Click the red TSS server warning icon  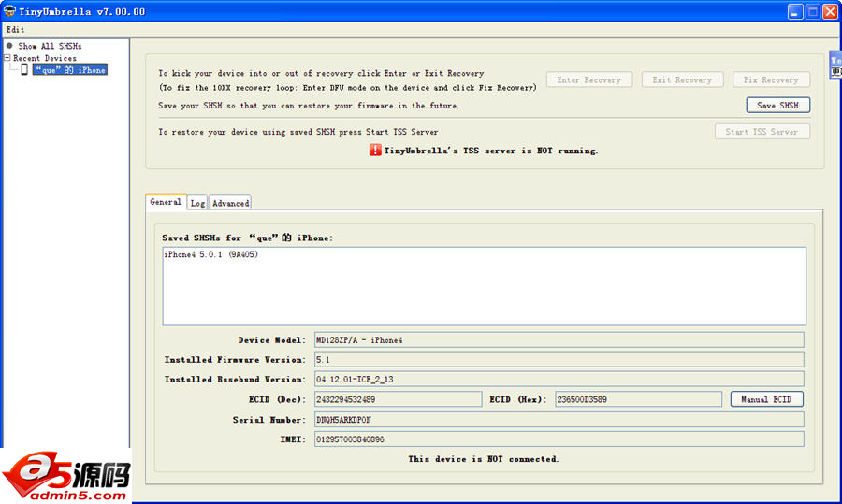click(375, 151)
